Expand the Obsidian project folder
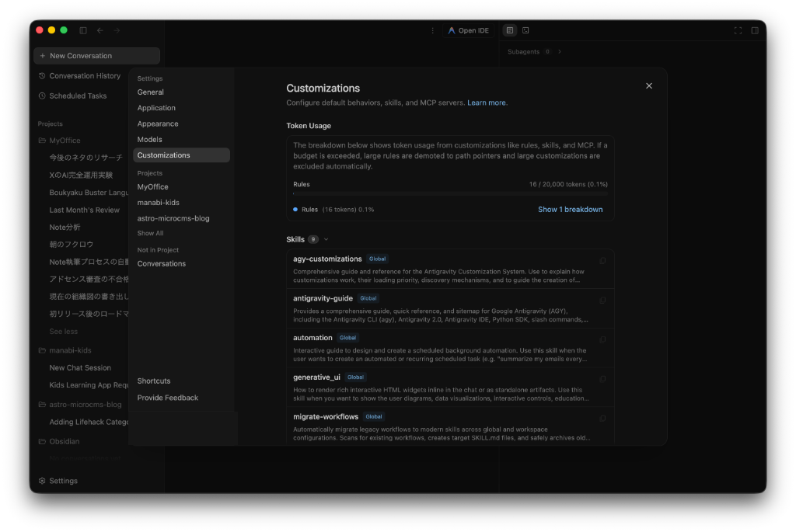This screenshot has width=796, height=532. coord(42,442)
